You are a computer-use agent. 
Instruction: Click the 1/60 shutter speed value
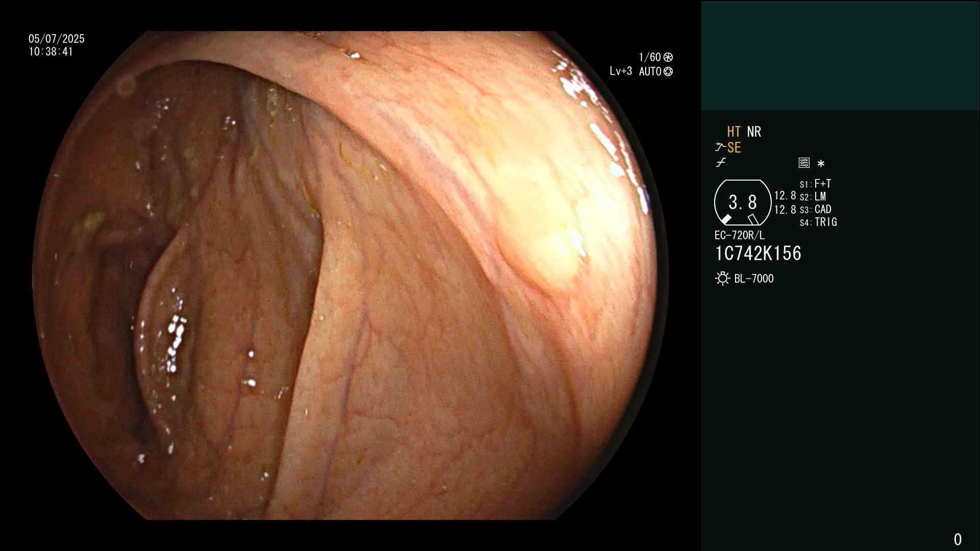click(x=650, y=57)
